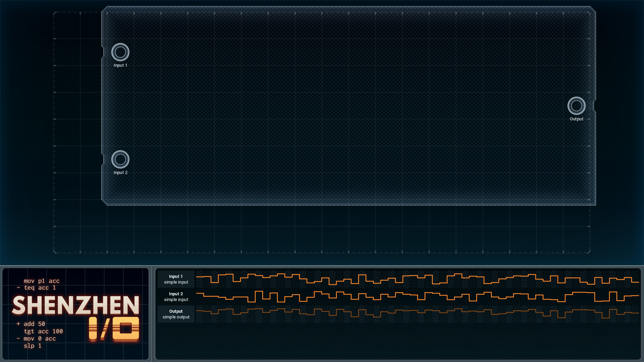Select the Input 2 simple input label

pyautogui.click(x=176, y=297)
